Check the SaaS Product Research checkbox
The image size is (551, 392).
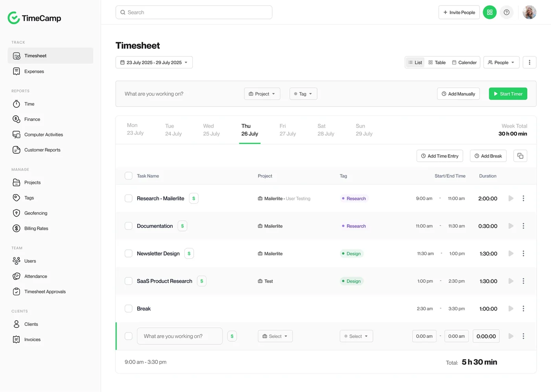pos(129,281)
